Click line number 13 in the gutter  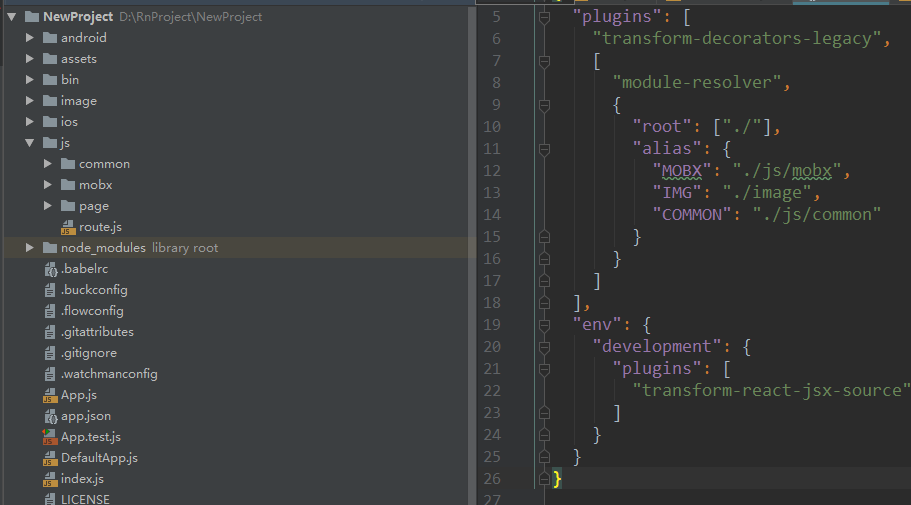click(x=492, y=193)
